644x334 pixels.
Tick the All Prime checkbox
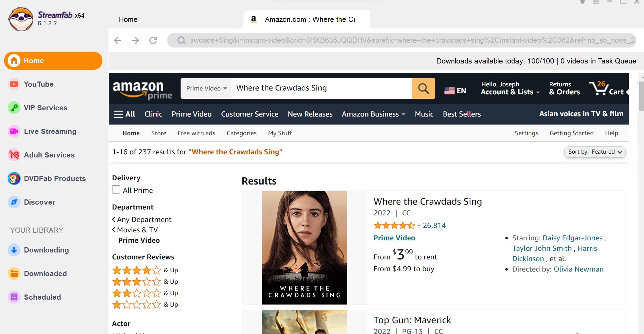point(116,189)
